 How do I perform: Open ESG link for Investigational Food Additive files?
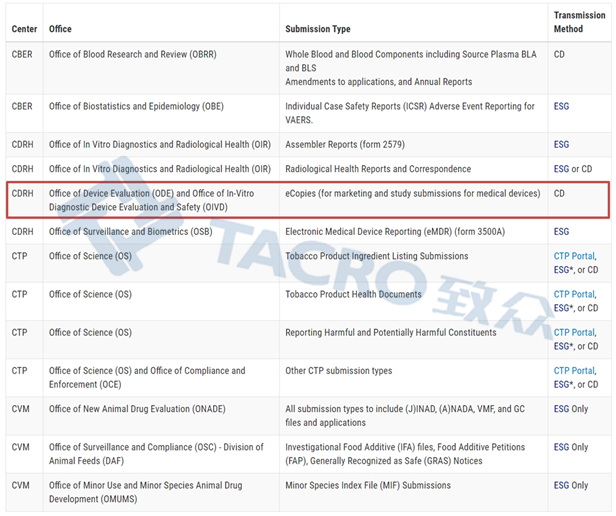pos(561,446)
